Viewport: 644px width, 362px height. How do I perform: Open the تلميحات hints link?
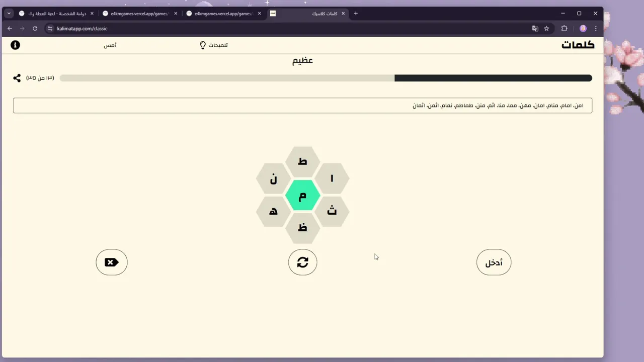tap(218, 45)
